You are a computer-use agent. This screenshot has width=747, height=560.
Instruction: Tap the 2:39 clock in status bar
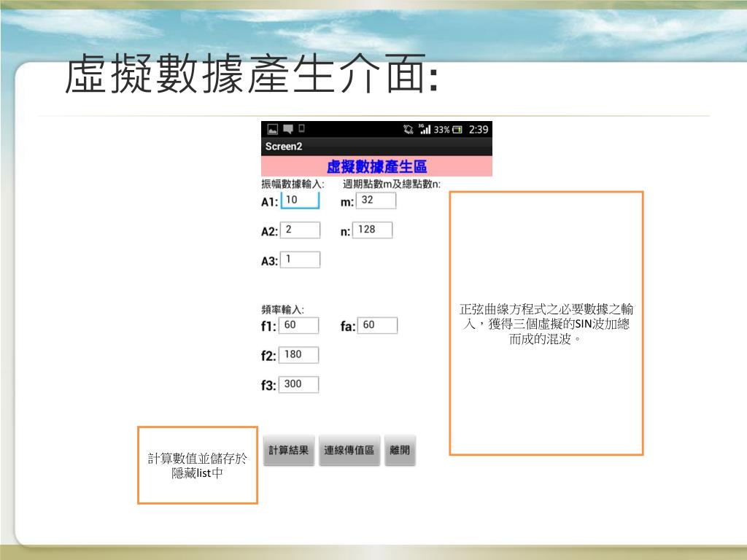[x=479, y=130]
